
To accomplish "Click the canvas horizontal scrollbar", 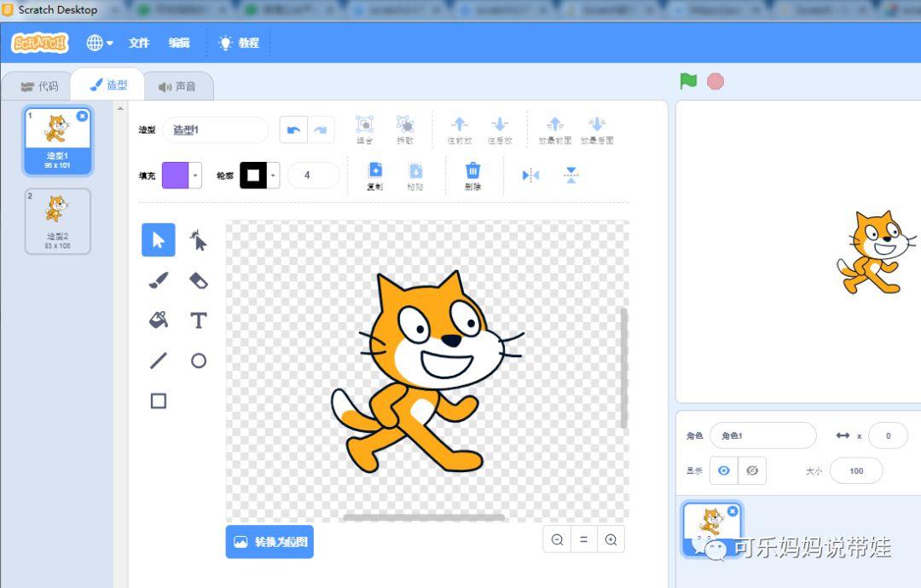I will pyautogui.click(x=424, y=517).
